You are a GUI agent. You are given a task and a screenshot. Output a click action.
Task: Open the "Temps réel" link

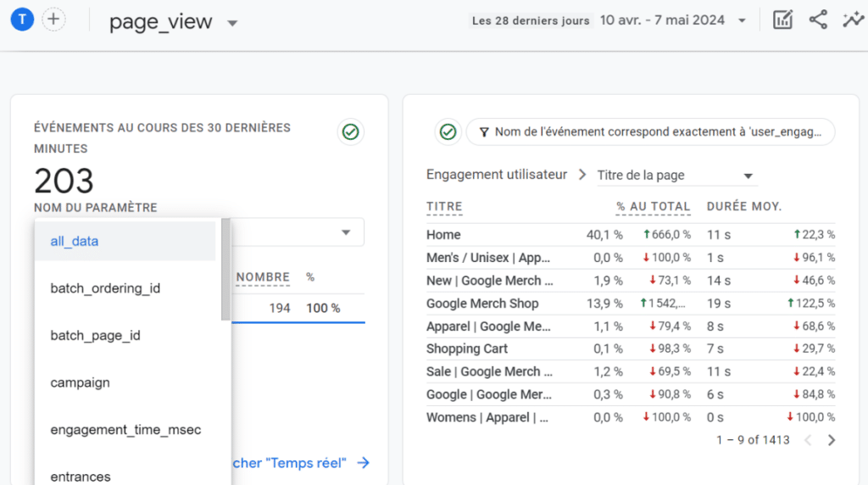[301, 463]
